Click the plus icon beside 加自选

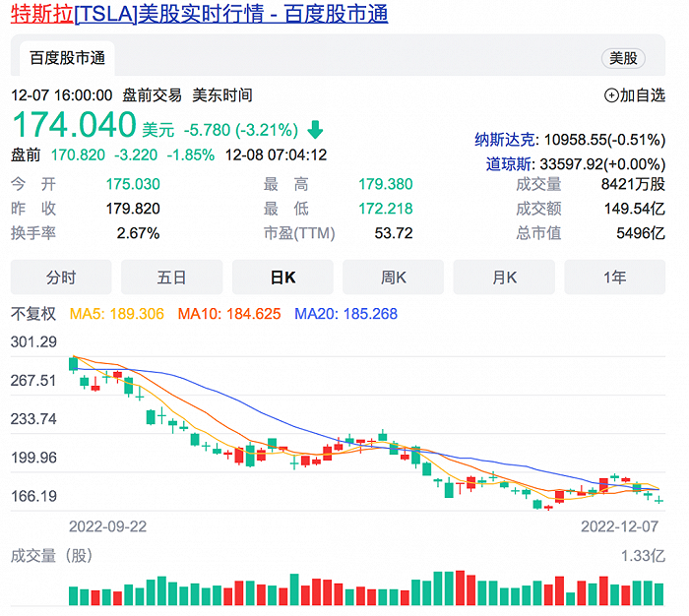pyautogui.click(x=611, y=95)
